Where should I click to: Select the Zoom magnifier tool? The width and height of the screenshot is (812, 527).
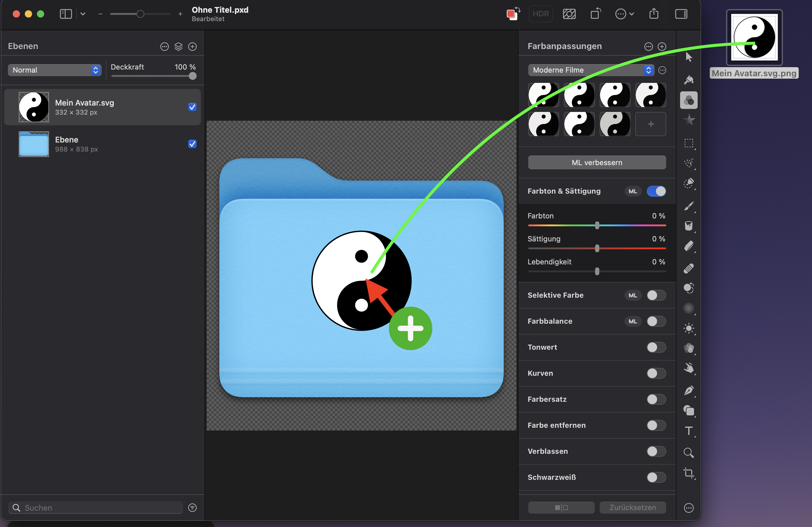[x=689, y=452]
